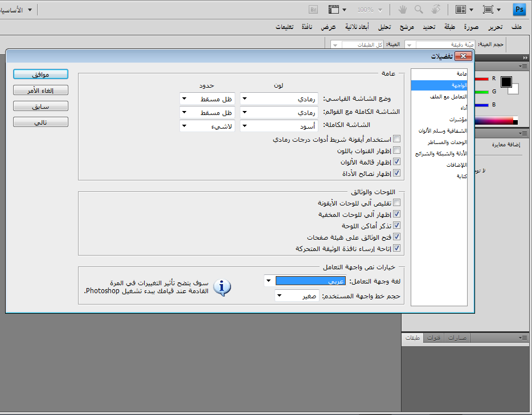532x415 pixels.
Task: Confirm with the 'موافق' OK button
Action: click(40, 74)
